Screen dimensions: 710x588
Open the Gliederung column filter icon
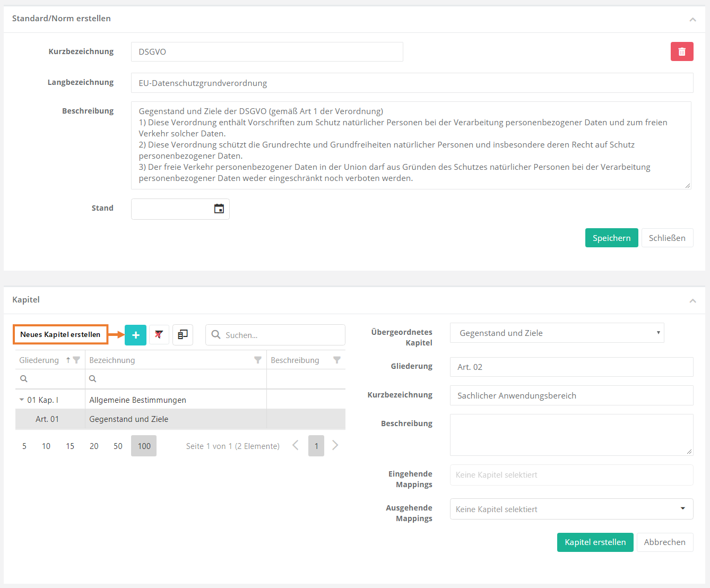(x=76, y=360)
